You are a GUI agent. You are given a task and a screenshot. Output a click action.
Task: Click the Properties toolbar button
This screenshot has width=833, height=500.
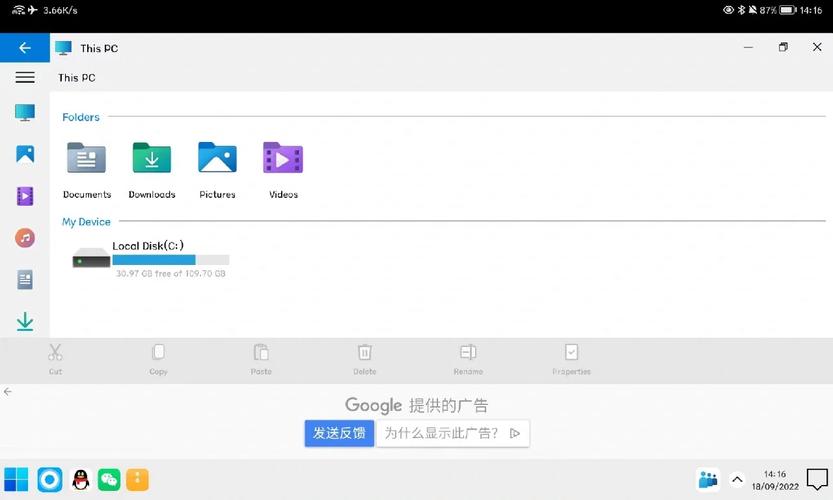(571, 360)
